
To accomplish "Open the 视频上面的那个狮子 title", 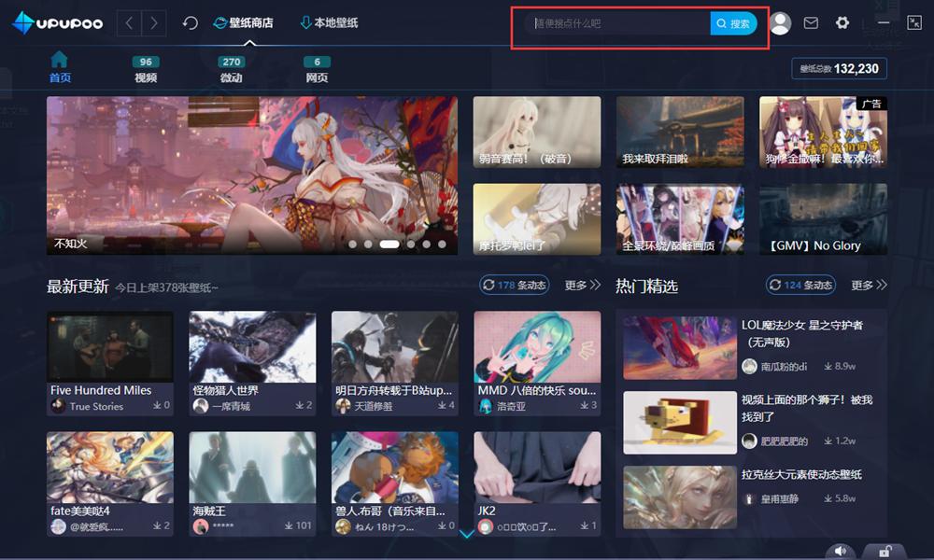I will (x=807, y=408).
